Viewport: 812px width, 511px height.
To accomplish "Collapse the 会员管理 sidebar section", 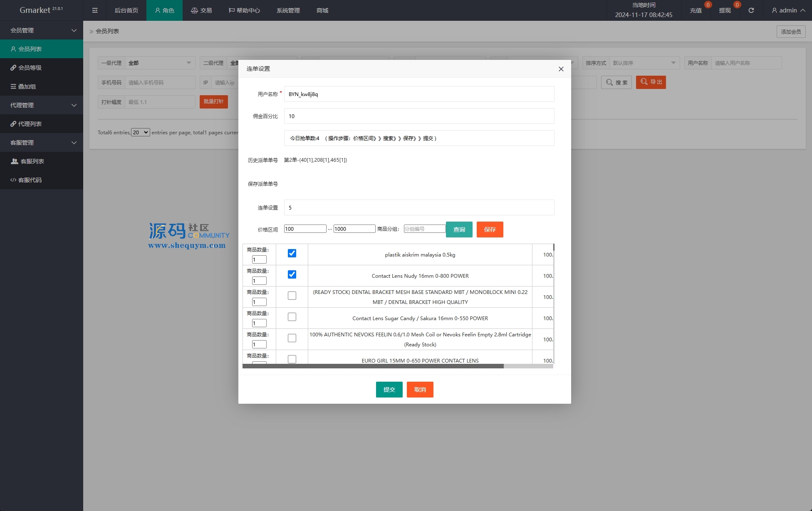I will point(42,30).
